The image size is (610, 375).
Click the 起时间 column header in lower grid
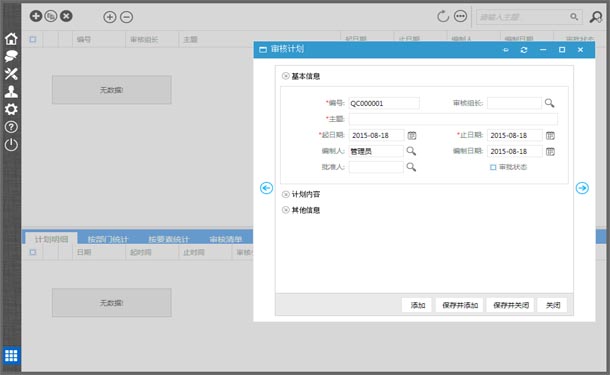152,252
